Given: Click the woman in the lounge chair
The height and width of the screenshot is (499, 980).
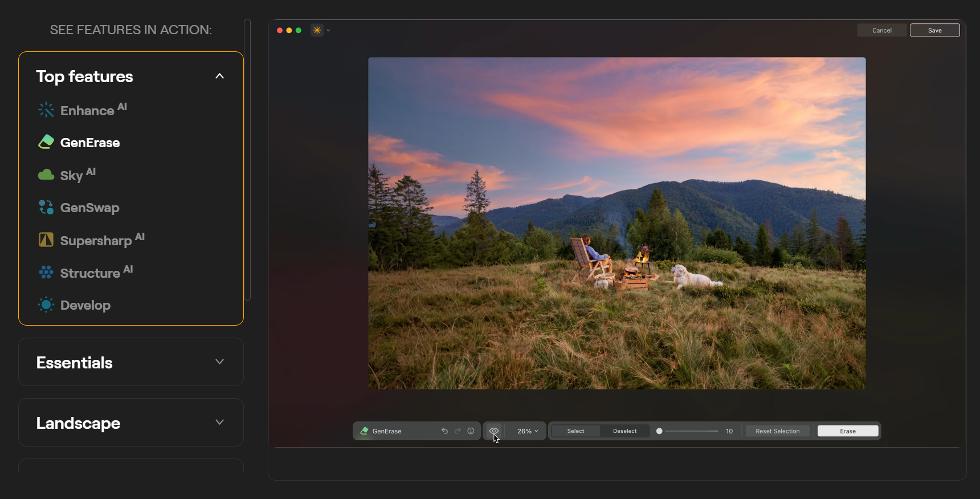Looking at the screenshot, I should [595, 252].
